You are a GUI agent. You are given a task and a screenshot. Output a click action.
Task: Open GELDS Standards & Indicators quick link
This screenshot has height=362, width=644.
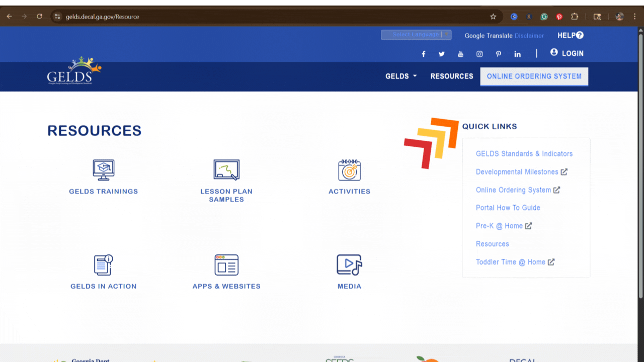pyautogui.click(x=524, y=154)
